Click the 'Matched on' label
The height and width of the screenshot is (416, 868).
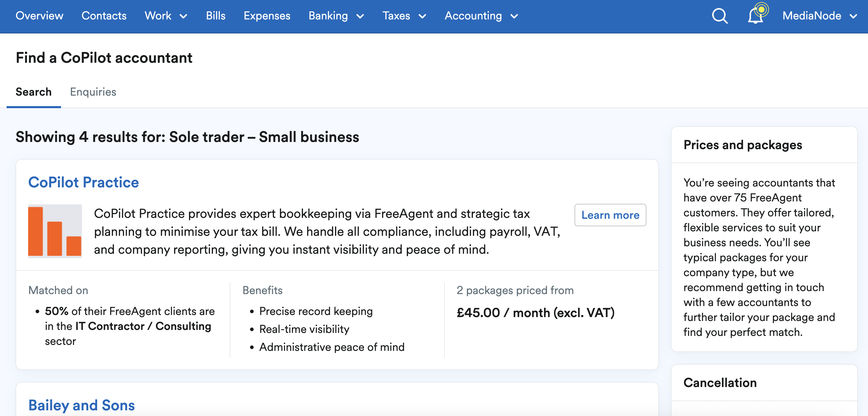pyautogui.click(x=58, y=290)
